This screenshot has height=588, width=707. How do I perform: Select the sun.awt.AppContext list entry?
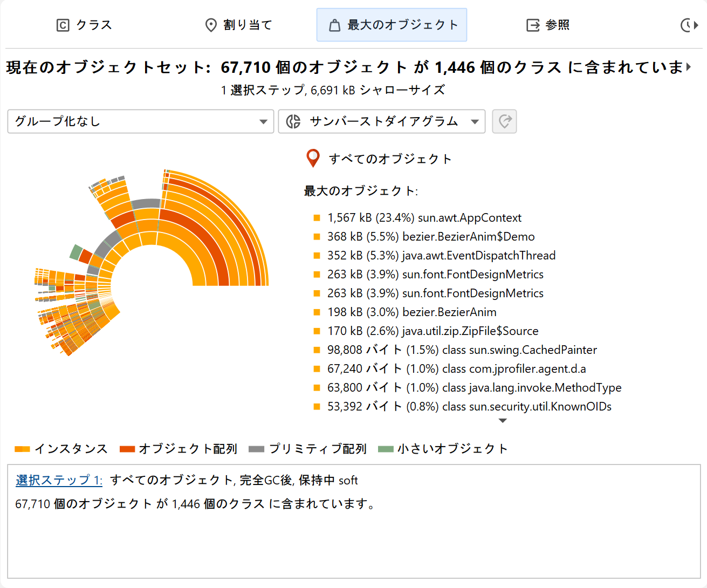click(424, 218)
